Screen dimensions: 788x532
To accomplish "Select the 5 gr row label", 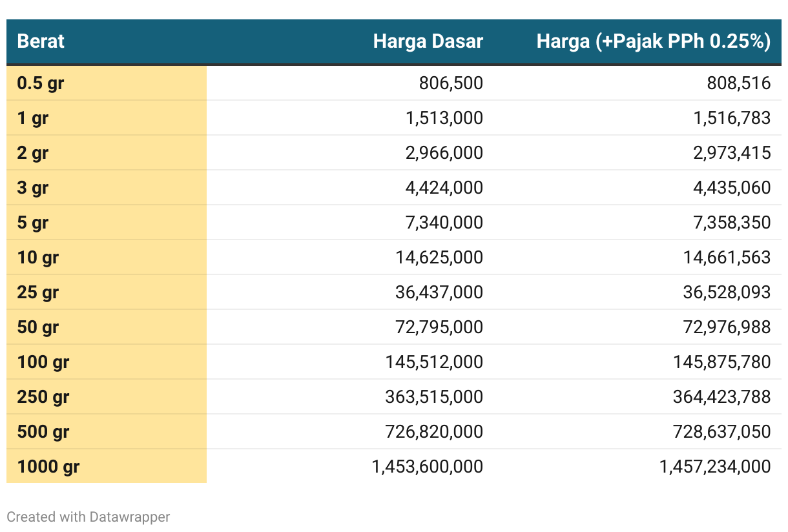I will coord(33,223).
